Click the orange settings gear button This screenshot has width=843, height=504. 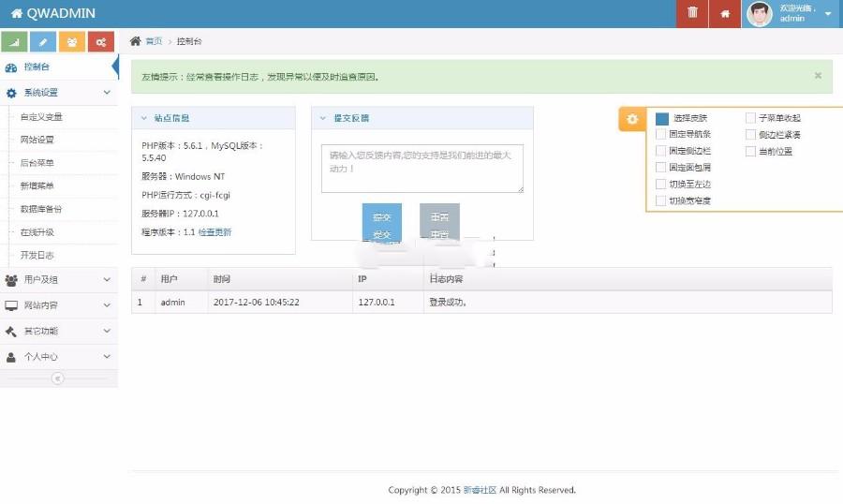632,119
